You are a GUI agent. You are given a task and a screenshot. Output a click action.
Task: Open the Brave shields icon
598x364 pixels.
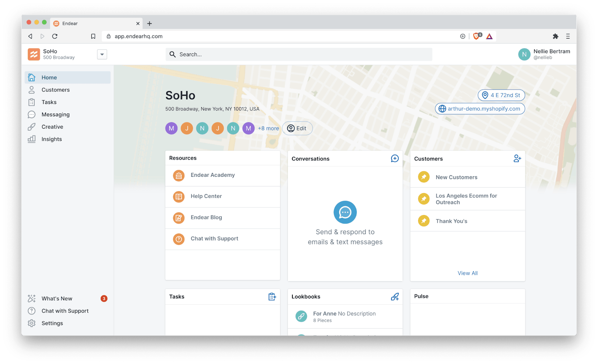point(477,36)
